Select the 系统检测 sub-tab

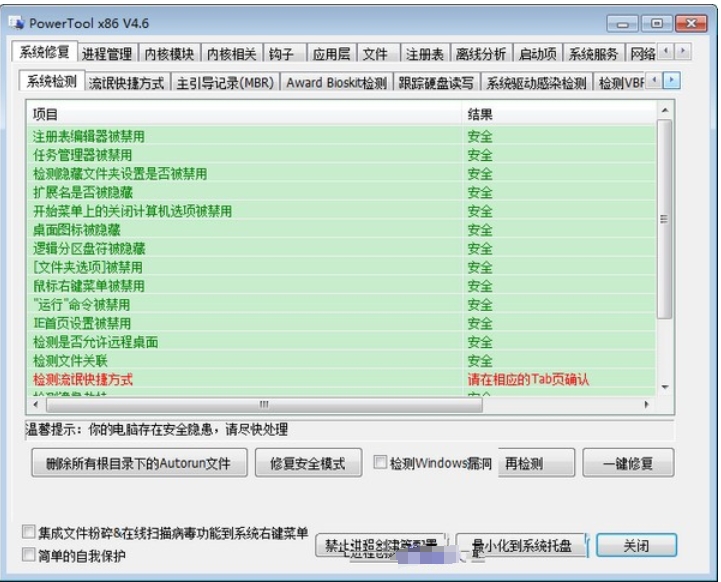[52, 81]
